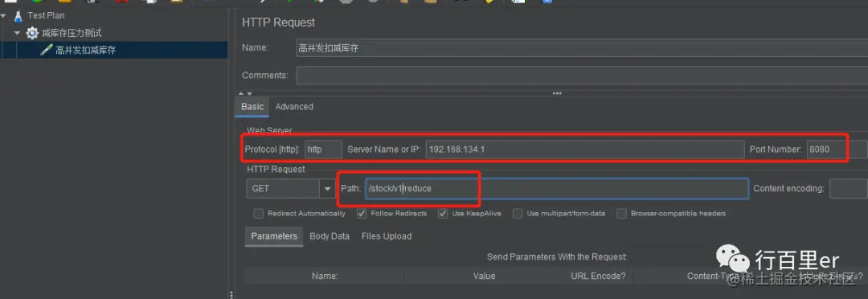Image resolution: width=868 pixels, height=299 pixels.
Task: Enable Redirect Automatically checkbox
Action: coord(258,214)
